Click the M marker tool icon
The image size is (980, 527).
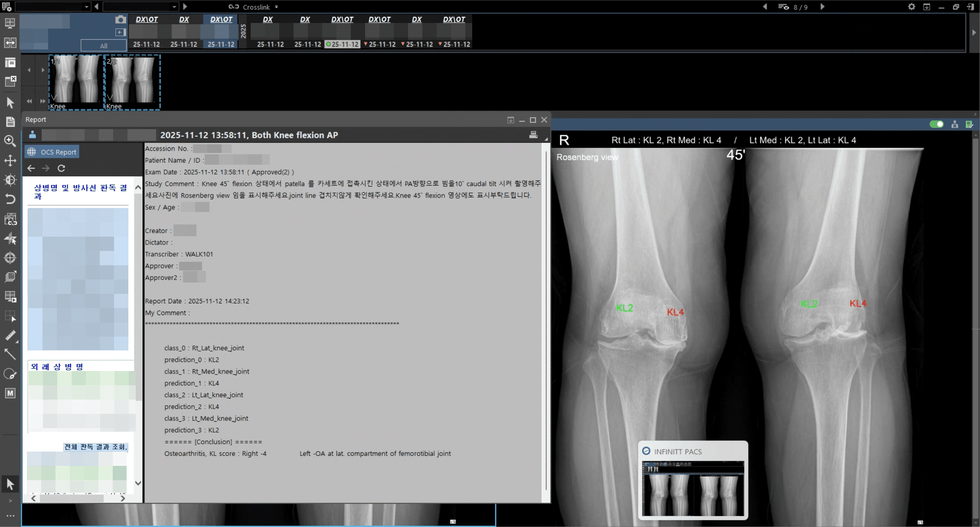[10, 393]
